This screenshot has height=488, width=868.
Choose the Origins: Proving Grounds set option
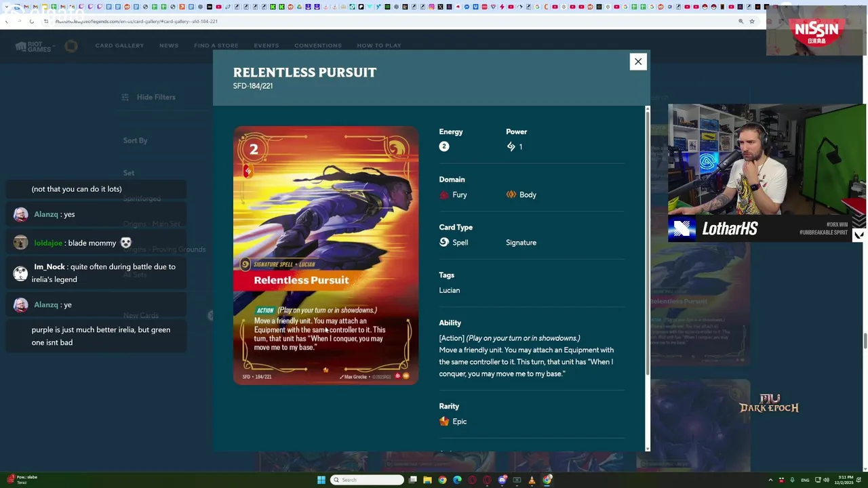(164, 249)
